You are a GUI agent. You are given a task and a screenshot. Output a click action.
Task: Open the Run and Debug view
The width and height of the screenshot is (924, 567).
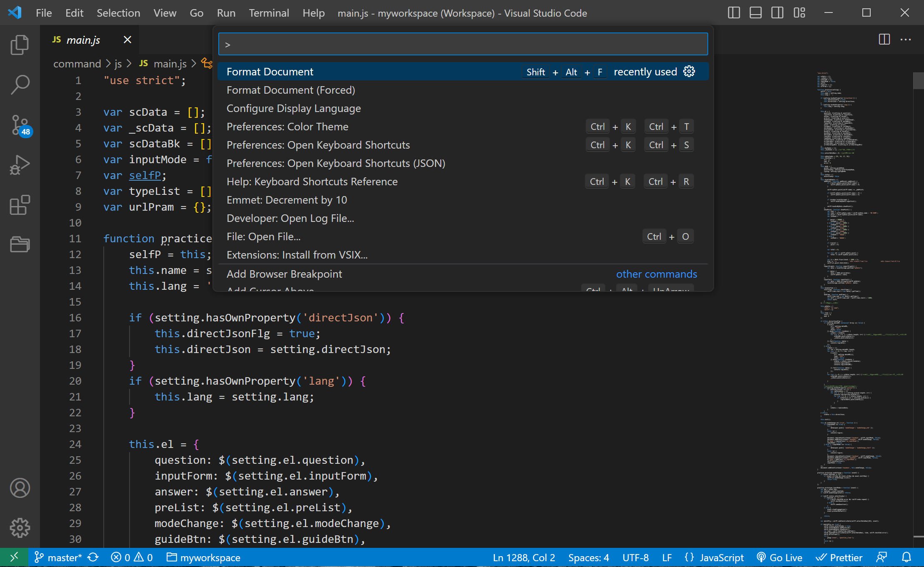(x=20, y=165)
